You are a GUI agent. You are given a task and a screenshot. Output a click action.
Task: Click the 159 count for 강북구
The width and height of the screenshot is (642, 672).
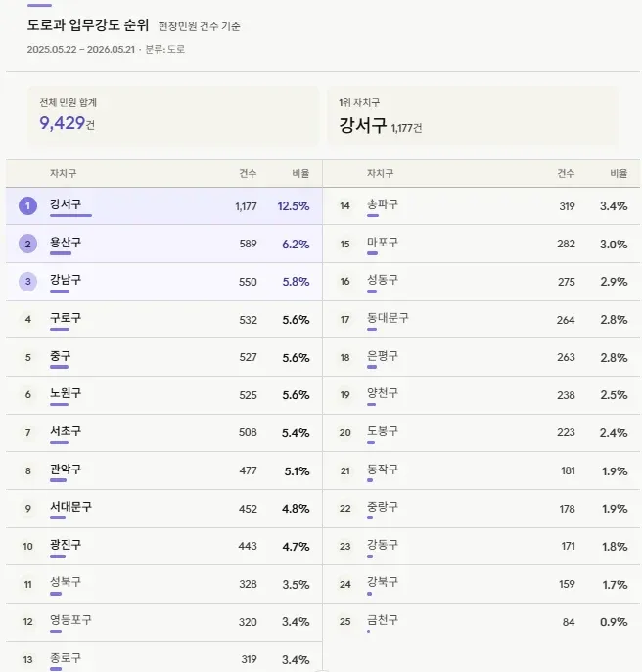tap(567, 584)
